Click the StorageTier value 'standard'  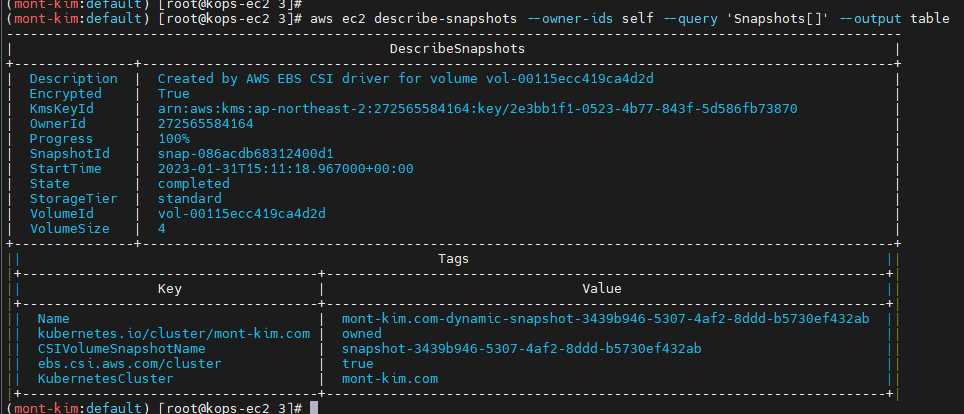pos(190,199)
